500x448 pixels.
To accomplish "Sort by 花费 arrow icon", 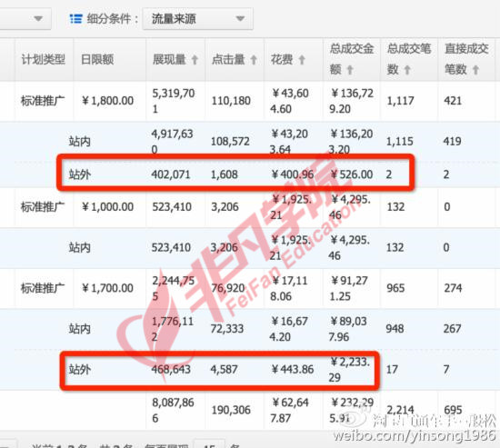I will point(302,60).
